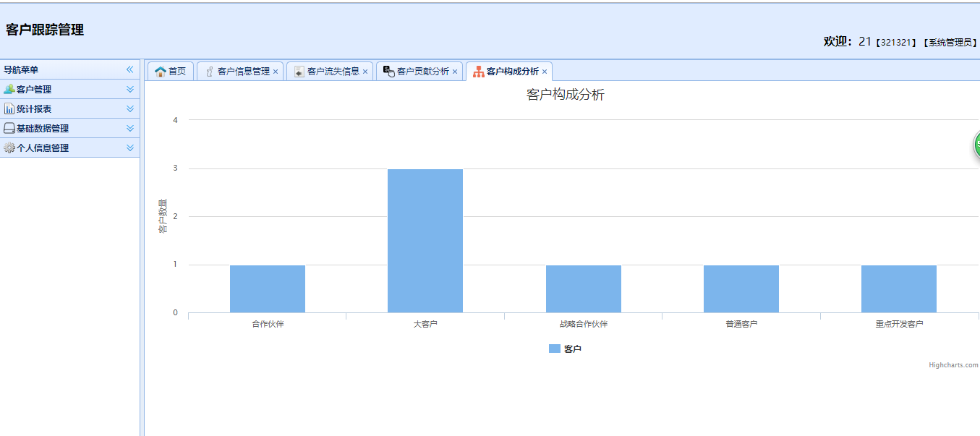
Task: Click the 大客户 bar in chart
Action: tap(425, 241)
